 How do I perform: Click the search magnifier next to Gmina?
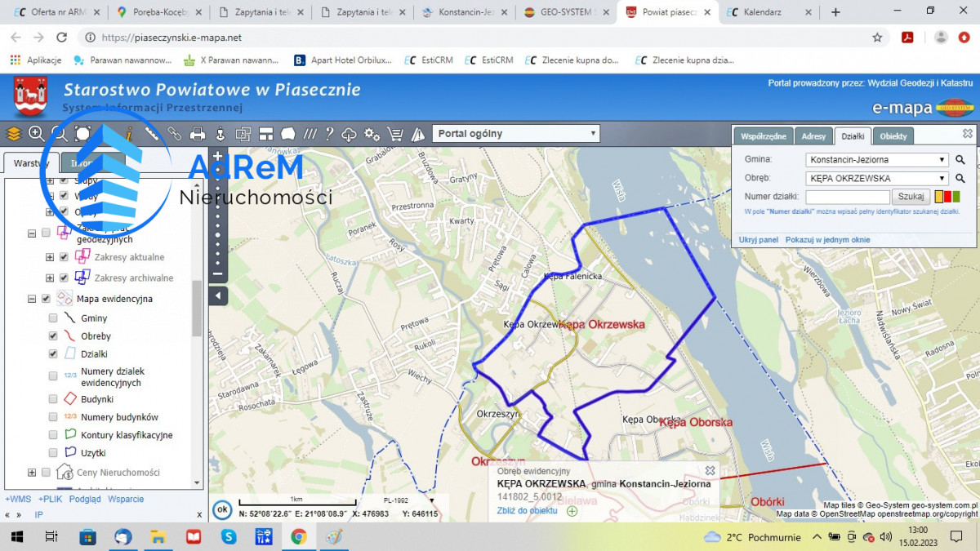point(960,160)
